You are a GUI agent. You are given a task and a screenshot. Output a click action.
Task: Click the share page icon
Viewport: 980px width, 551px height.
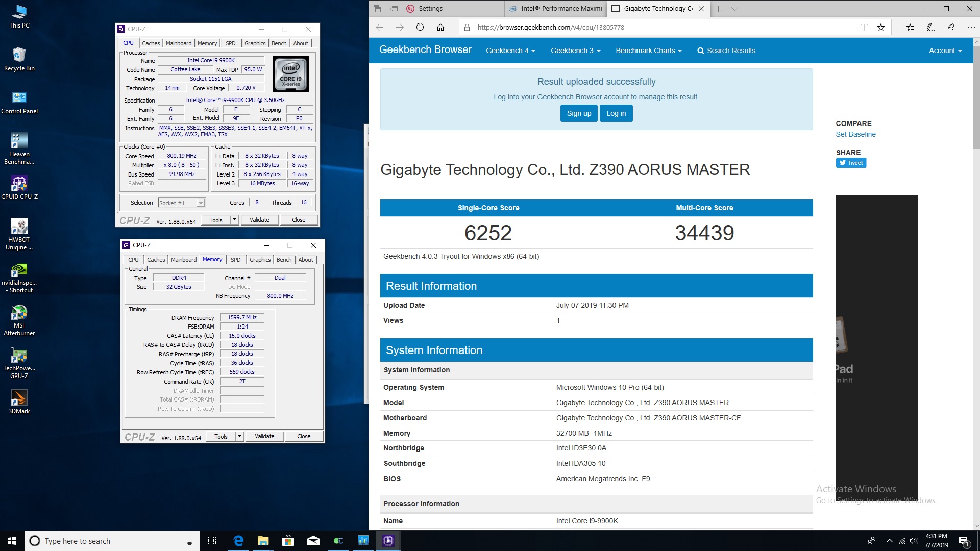pyautogui.click(x=950, y=28)
